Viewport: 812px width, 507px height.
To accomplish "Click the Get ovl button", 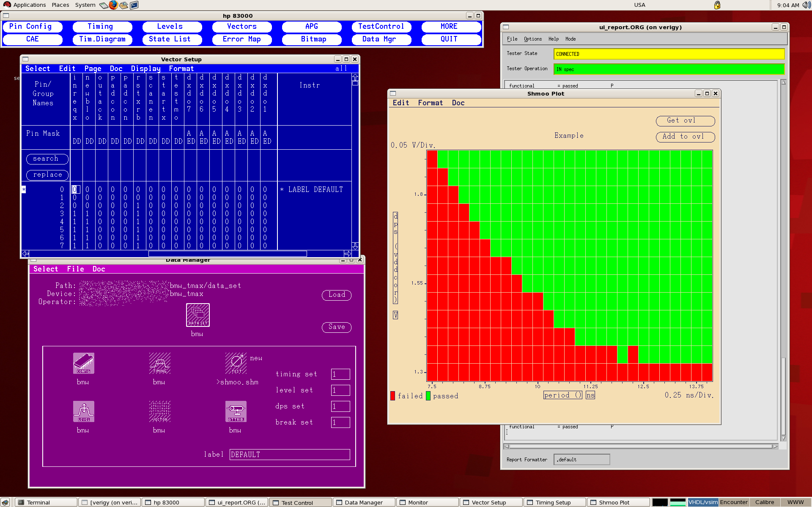I will 685,121.
